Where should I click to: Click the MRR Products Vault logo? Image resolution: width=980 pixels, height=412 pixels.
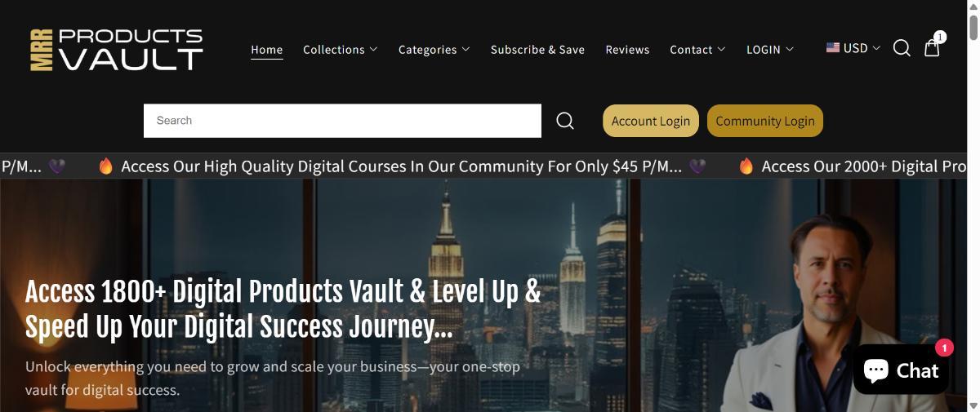[x=117, y=49]
